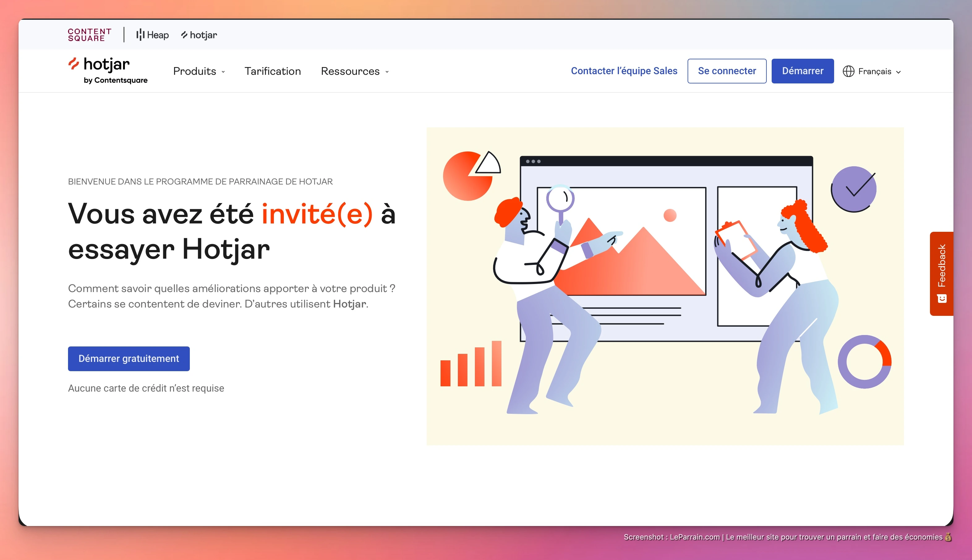Click the globe language icon
Viewport: 972px width, 560px height.
(x=848, y=71)
